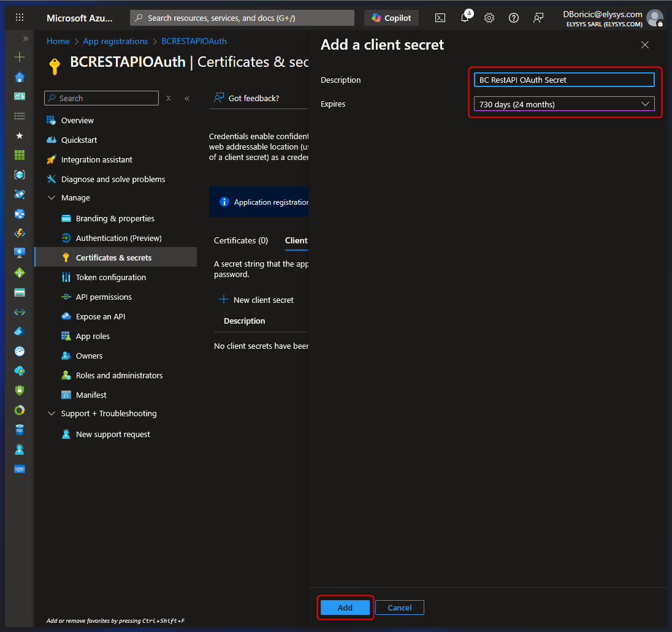The image size is (672, 632).
Task: Click the Description text field
Action: (563, 80)
